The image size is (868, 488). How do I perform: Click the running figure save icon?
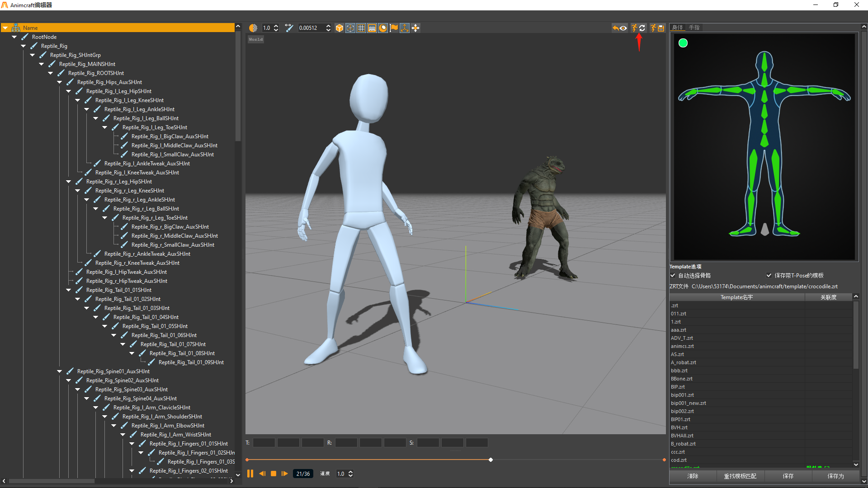click(x=657, y=28)
